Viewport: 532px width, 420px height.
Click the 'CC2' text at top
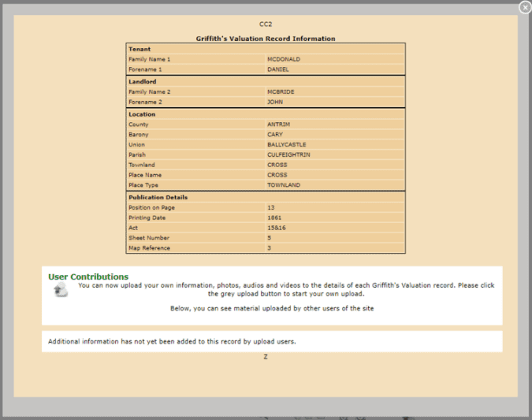coord(266,24)
